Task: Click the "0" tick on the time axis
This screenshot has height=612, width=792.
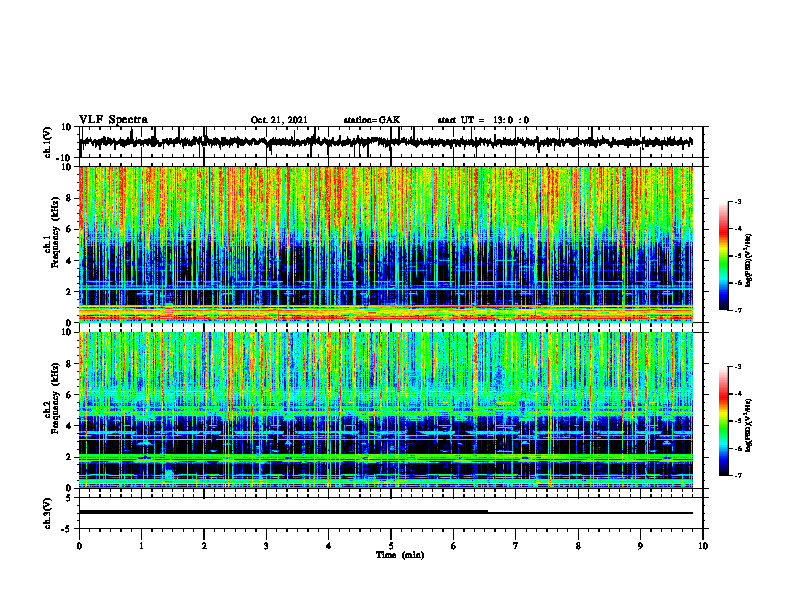Action: 79,546
